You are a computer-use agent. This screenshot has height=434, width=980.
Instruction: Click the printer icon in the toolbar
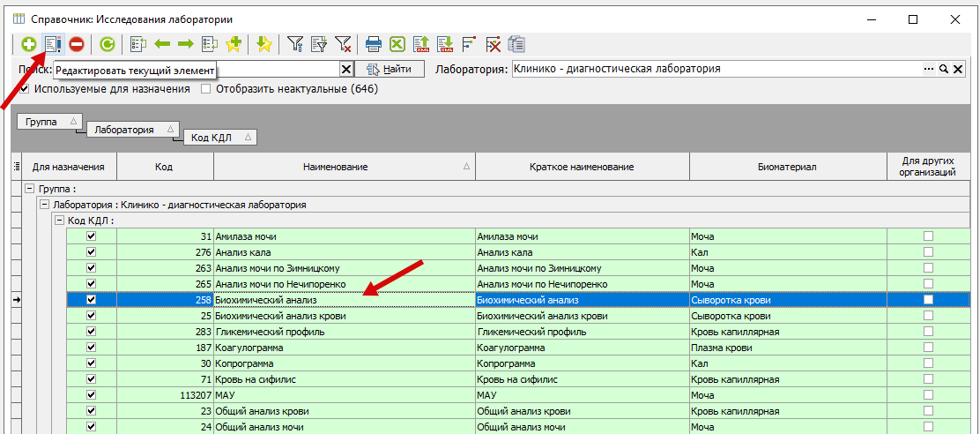(x=374, y=43)
